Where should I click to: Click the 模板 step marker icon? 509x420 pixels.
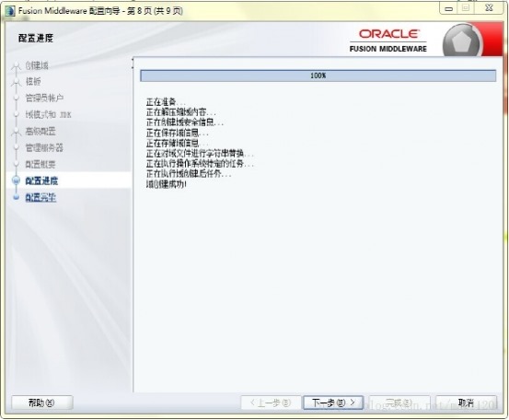[x=16, y=82]
